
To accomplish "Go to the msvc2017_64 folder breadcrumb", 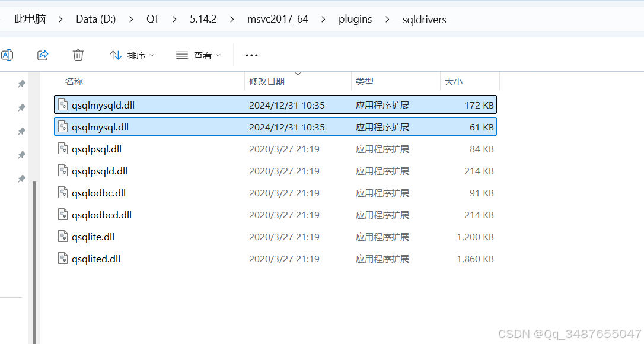I will tap(278, 19).
